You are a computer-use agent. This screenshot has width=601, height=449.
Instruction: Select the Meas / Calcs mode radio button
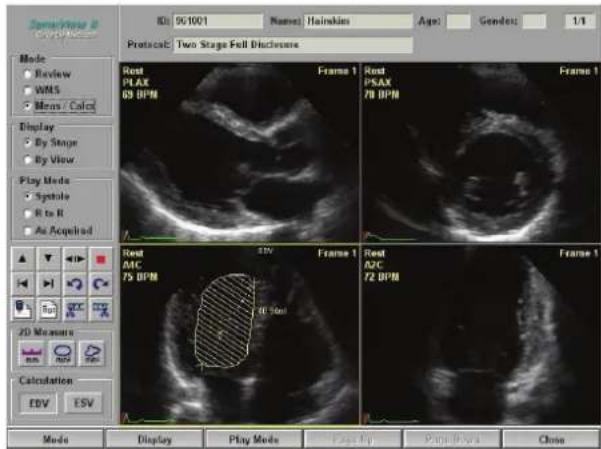pyautogui.click(x=28, y=106)
